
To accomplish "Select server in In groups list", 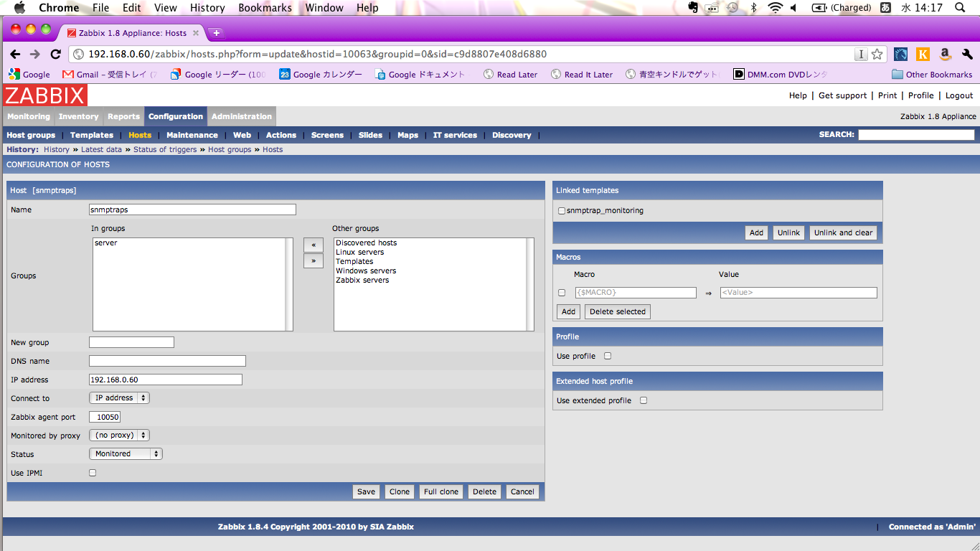I will 106,242.
